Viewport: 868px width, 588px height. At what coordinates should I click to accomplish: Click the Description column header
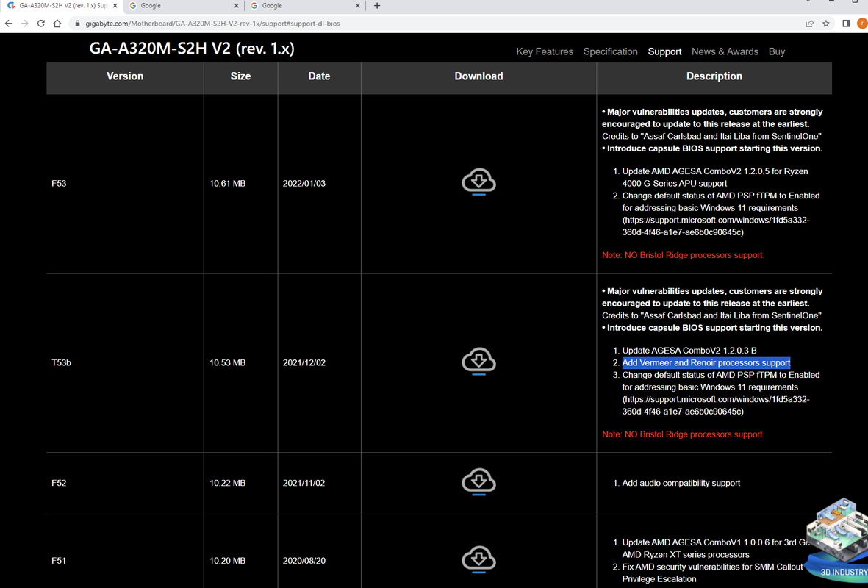point(714,76)
